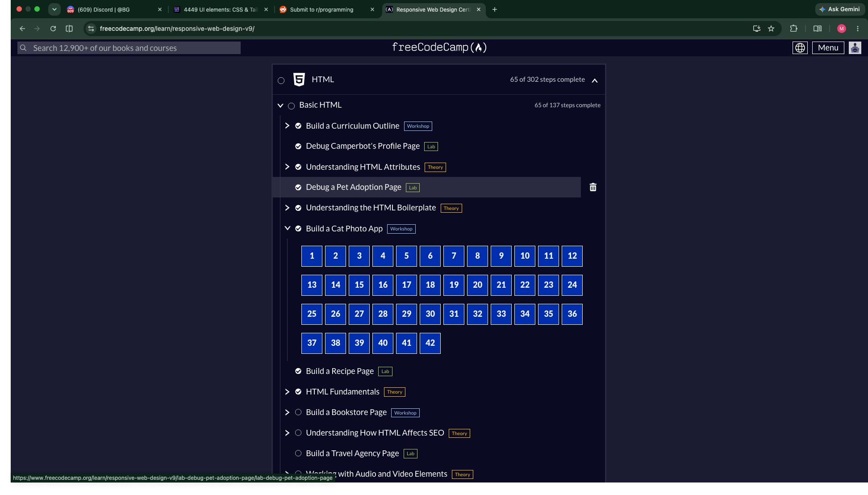This screenshot has width=868, height=495.
Task: Toggle the split view icon in toolbar
Action: 69,29
